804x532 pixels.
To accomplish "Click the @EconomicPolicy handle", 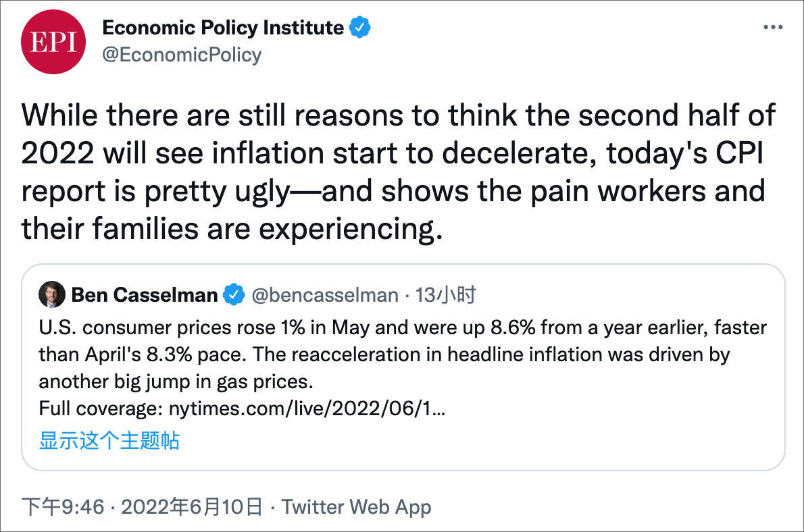I will (x=181, y=55).
